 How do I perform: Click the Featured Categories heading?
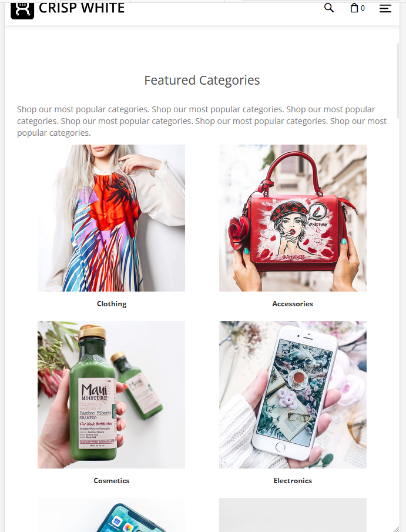click(x=202, y=81)
